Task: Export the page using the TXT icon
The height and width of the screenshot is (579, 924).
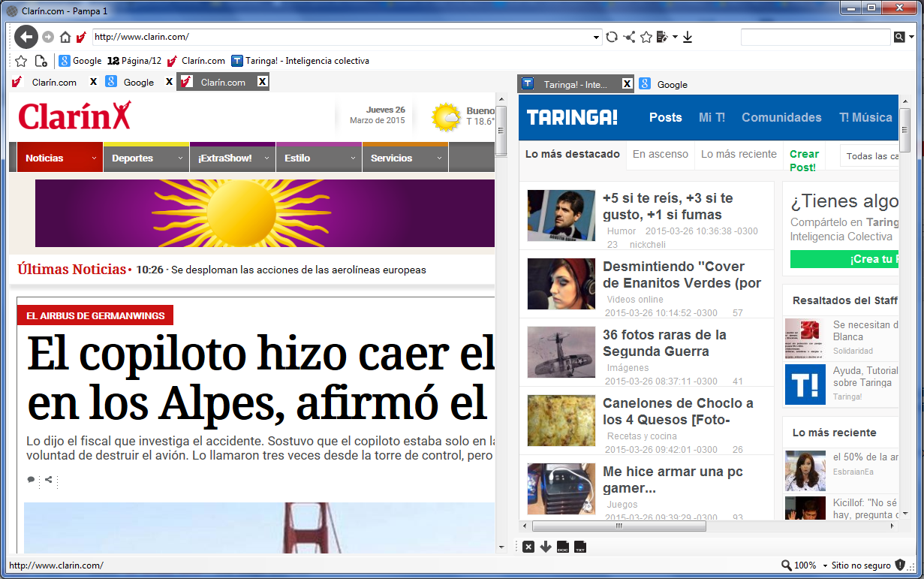Action: coord(579,547)
